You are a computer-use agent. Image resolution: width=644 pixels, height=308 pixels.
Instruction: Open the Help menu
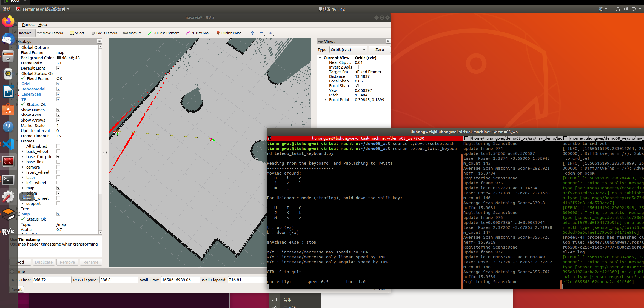tap(42, 25)
